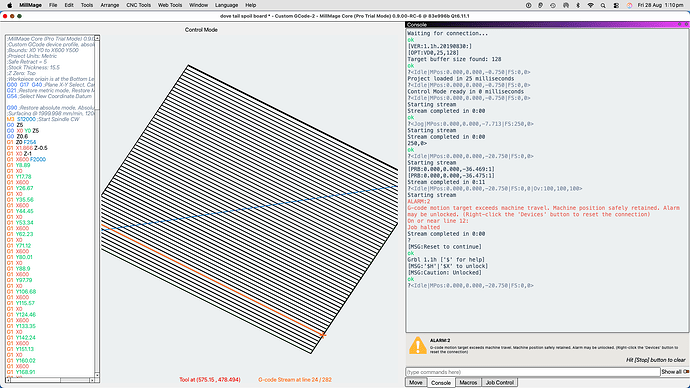Click the Wi-Fi status icon
The width and height of the screenshot is (690, 388).
591,5
